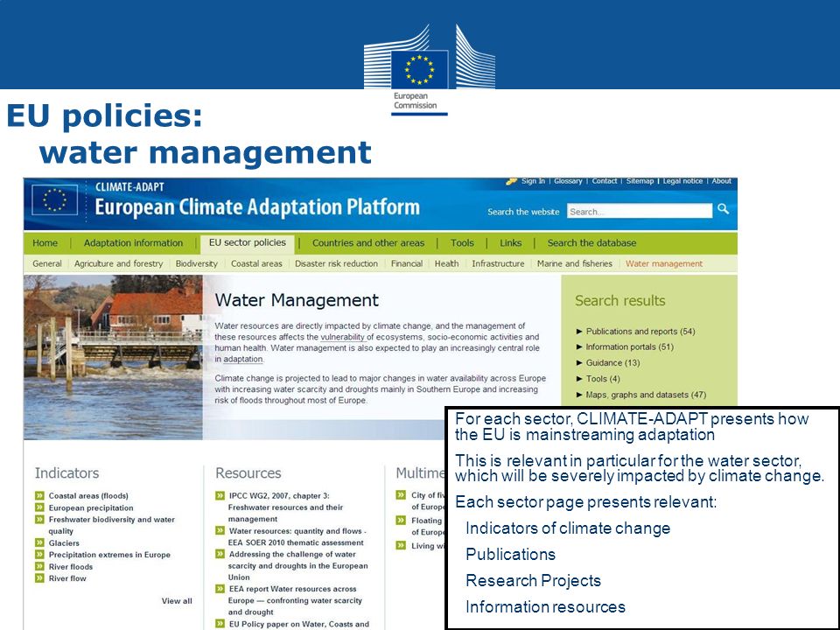Select Health sector submenu
Image resolution: width=840 pixels, height=630 pixels.
(447, 263)
